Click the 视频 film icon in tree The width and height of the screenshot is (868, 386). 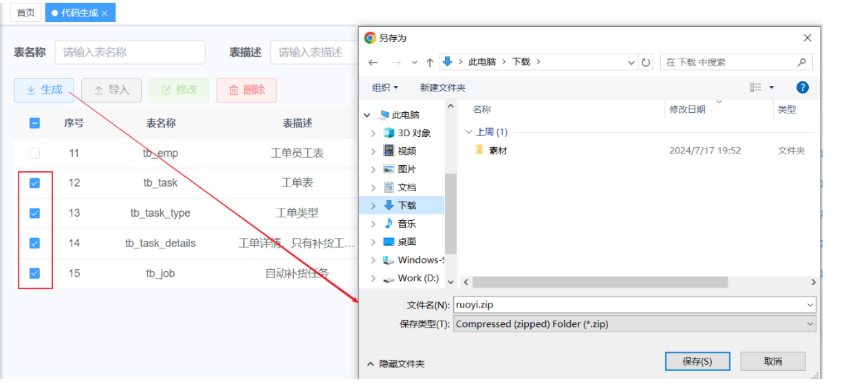389,151
